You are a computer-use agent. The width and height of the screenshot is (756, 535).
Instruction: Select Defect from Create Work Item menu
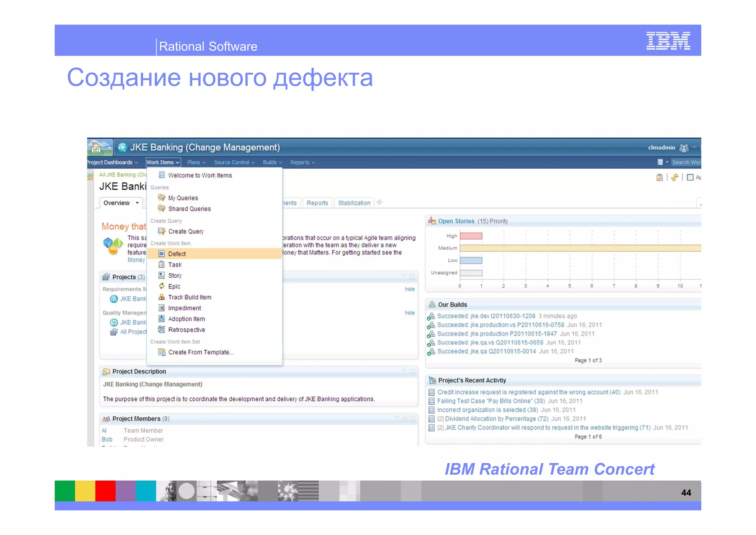[214, 254]
